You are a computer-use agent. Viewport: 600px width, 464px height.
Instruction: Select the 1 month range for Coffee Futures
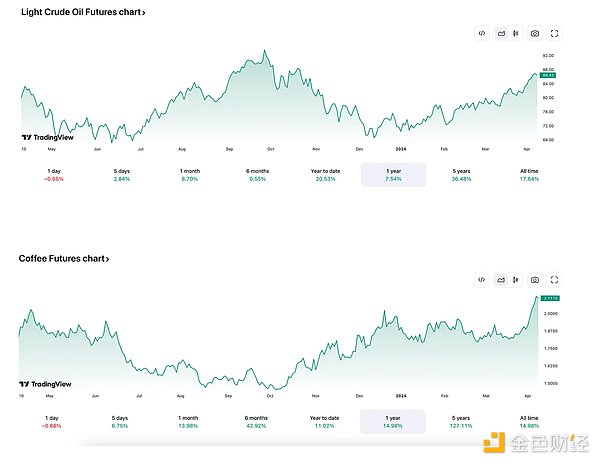(188, 421)
